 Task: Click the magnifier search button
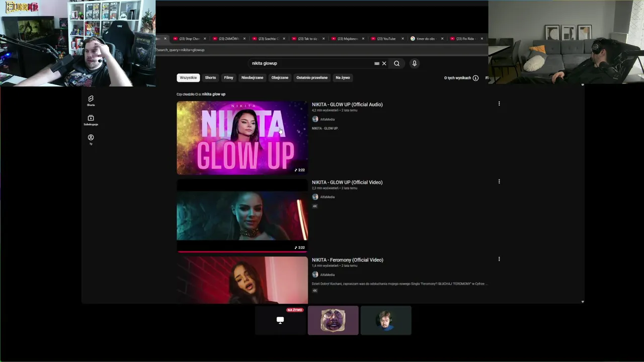click(x=396, y=63)
